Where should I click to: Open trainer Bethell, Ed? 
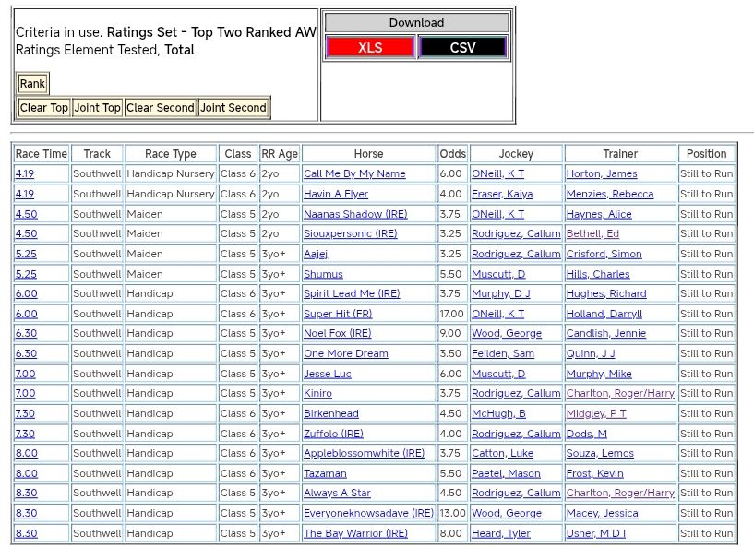(x=592, y=233)
